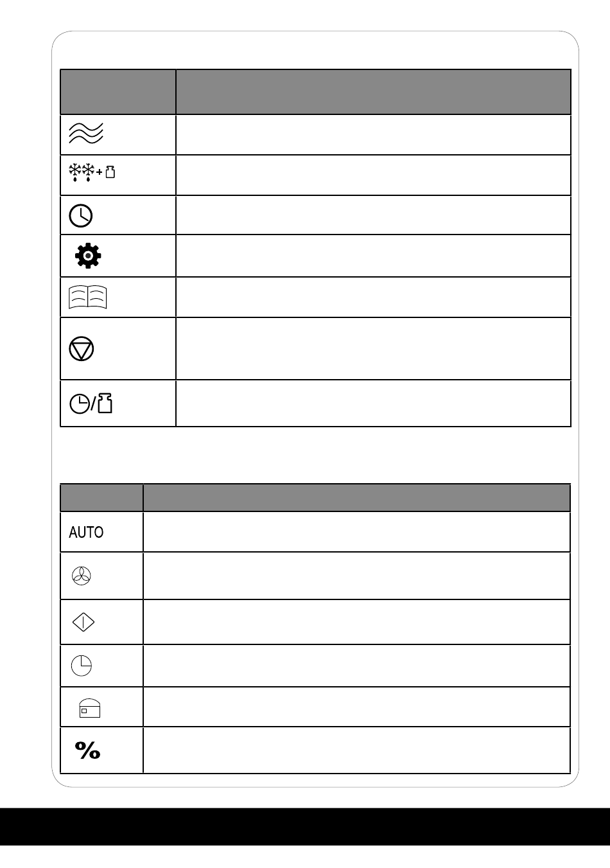Click the three-blade fan icon

82,577
